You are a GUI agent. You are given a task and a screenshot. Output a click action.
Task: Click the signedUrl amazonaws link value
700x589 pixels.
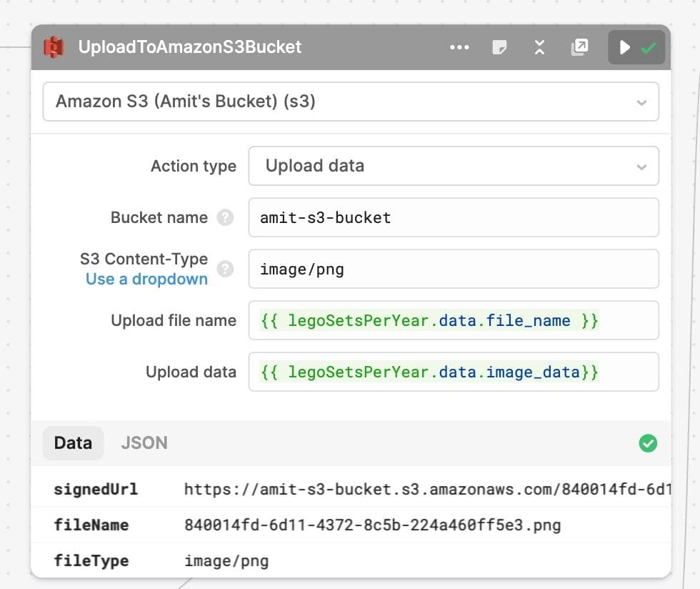[429, 489]
